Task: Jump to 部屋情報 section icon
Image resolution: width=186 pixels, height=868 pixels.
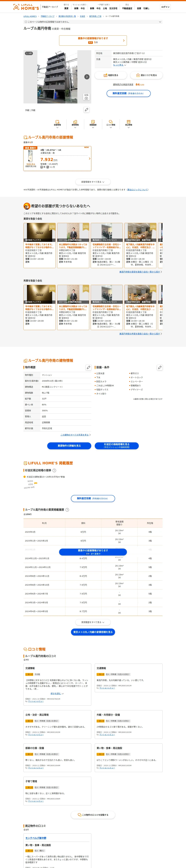Action: pos(57,124)
